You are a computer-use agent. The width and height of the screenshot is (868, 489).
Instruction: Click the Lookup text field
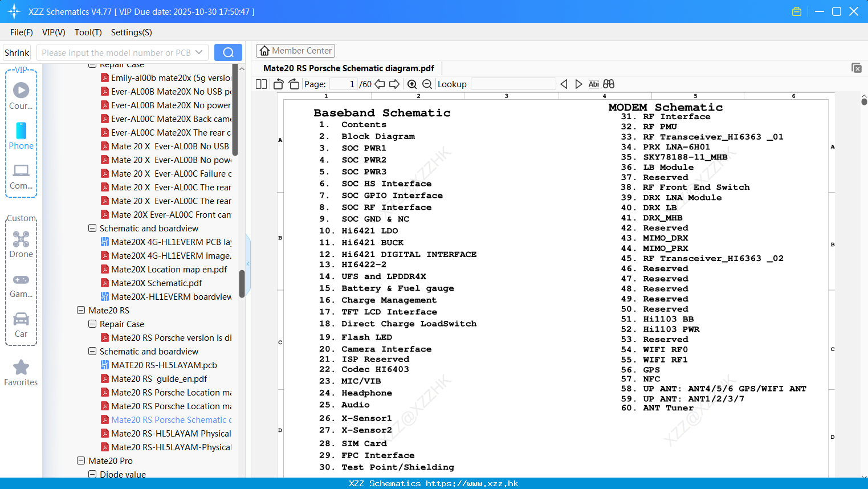(513, 84)
